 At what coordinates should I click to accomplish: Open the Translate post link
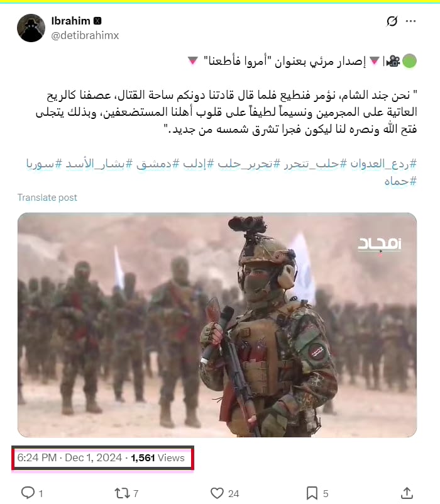click(47, 198)
